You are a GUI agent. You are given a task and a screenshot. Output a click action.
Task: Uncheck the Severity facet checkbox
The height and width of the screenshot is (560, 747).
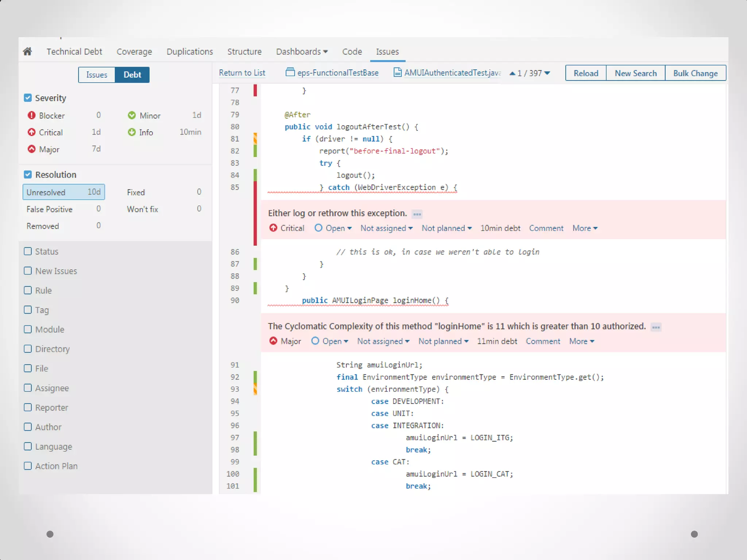28,98
